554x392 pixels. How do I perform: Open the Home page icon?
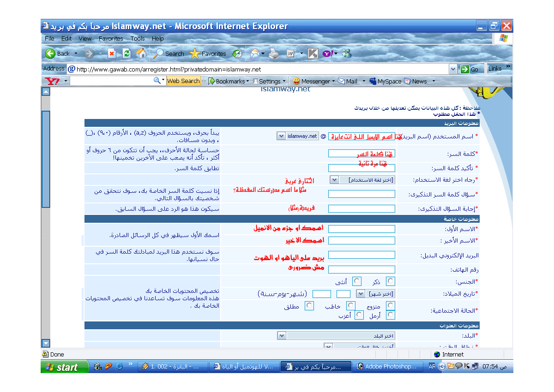tap(141, 53)
